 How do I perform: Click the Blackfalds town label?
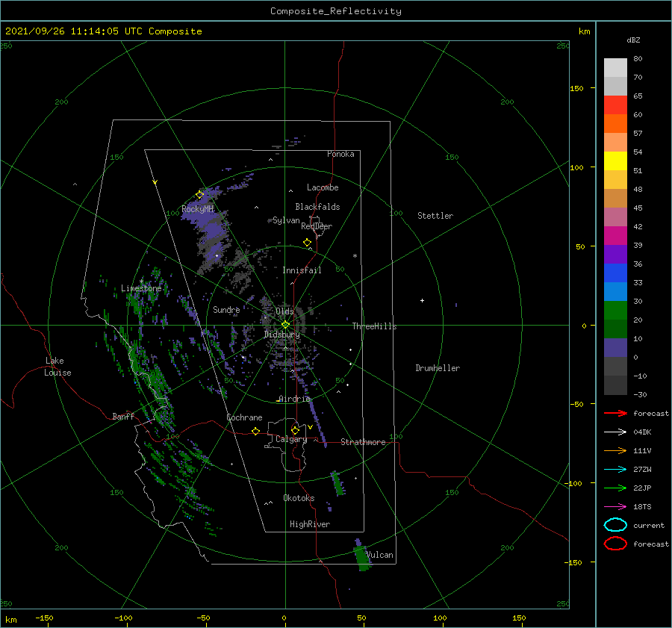pyautogui.click(x=317, y=207)
